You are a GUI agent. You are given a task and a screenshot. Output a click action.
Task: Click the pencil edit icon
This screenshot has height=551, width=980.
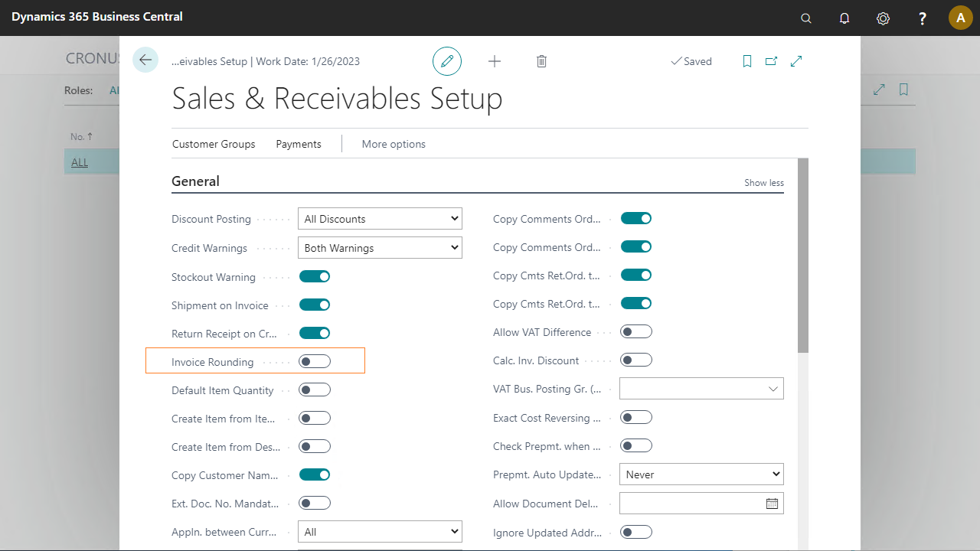coord(447,61)
